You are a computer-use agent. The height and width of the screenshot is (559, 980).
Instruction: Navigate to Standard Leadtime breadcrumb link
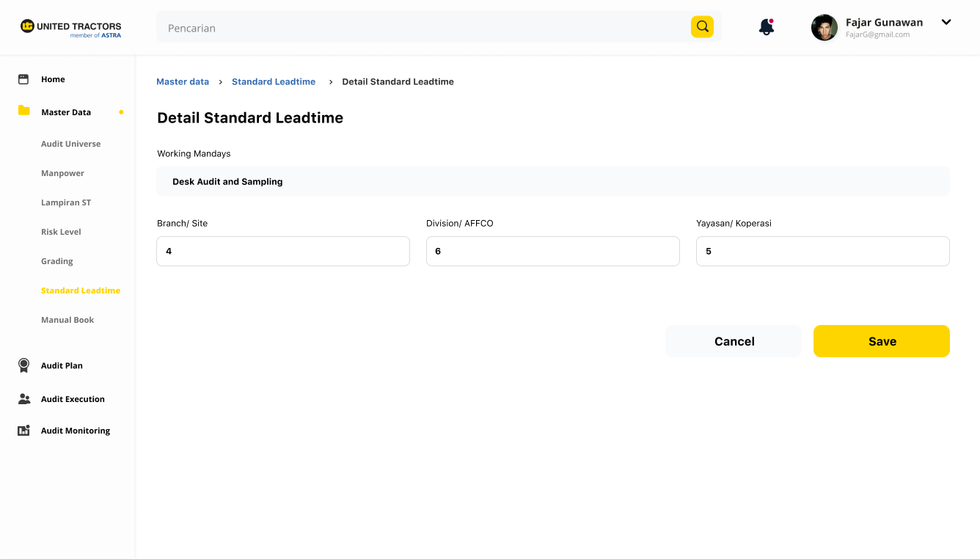pyautogui.click(x=274, y=81)
